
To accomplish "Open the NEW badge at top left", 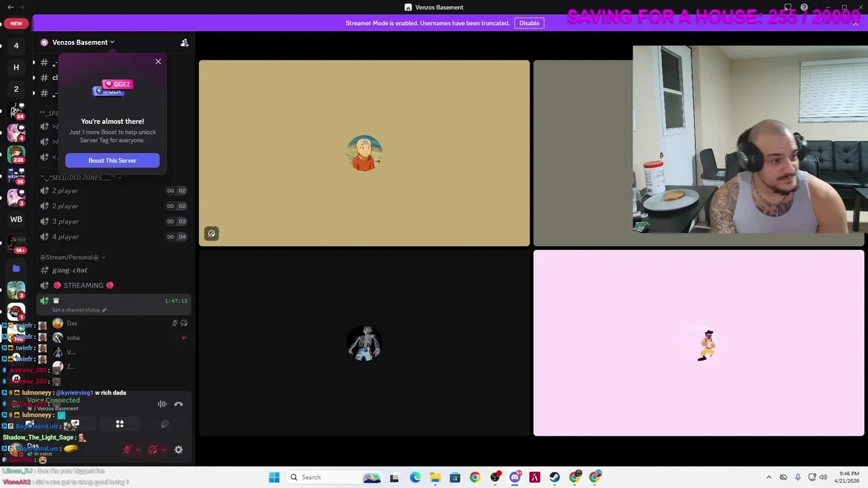I will coord(16,23).
